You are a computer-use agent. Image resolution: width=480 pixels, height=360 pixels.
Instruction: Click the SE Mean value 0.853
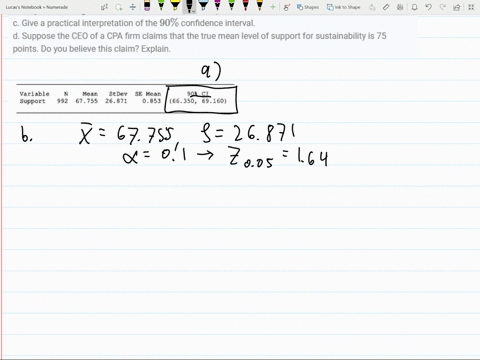151,101
